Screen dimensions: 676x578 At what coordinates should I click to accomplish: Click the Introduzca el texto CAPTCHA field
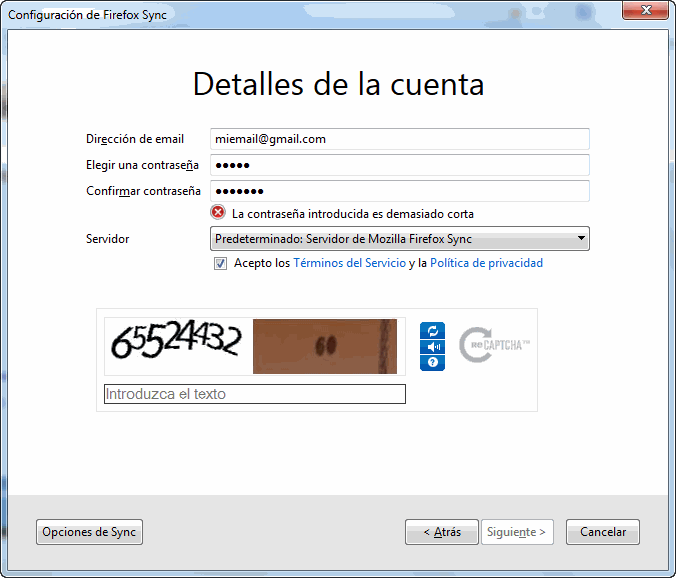coord(255,394)
